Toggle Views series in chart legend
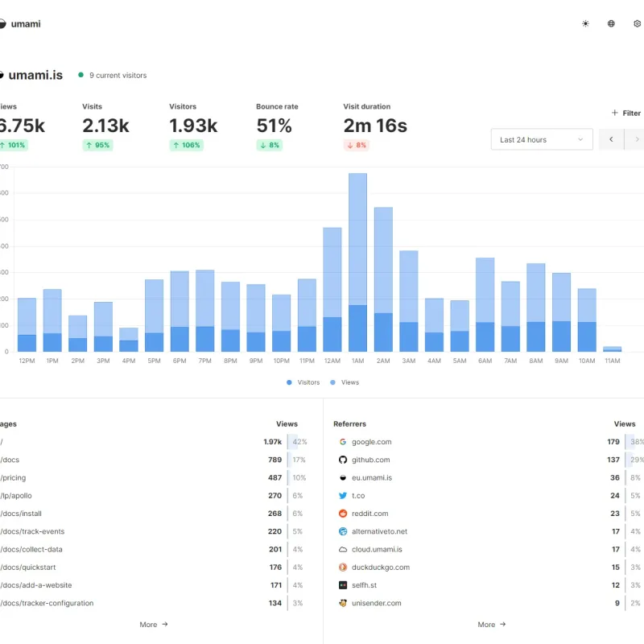The width and height of the screenshot is (644, 644). [x=345, y=382]
